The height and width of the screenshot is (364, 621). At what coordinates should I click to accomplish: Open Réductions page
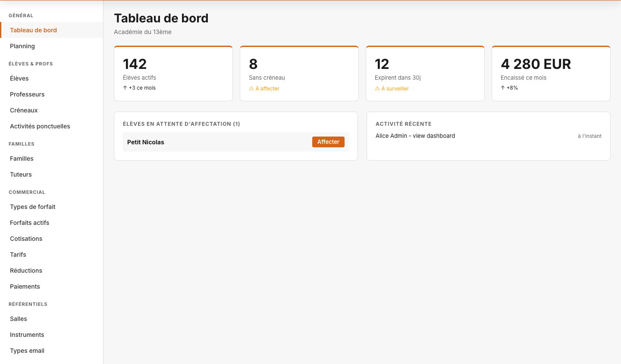click(52, 271)
